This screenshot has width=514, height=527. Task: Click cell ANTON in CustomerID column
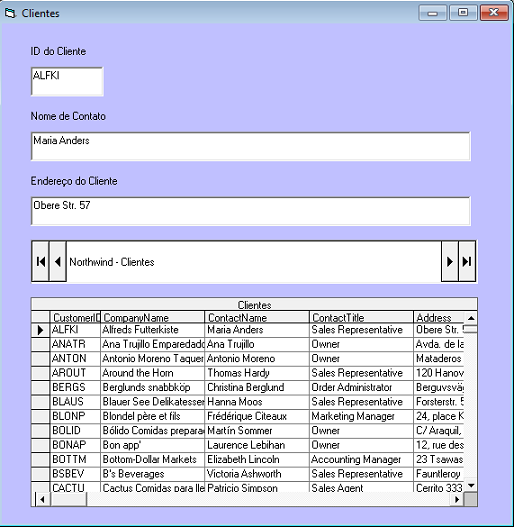coord(75,359)
